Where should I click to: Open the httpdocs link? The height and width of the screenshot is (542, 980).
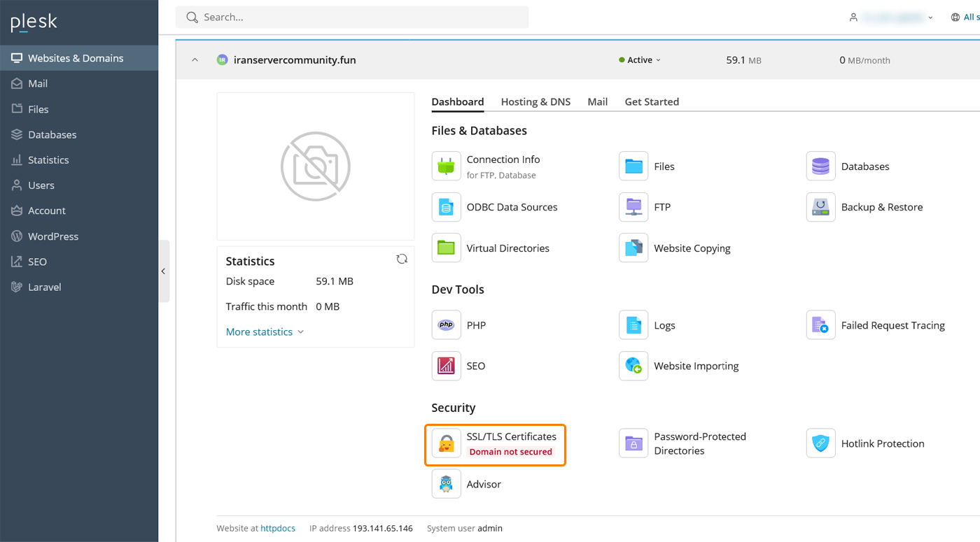click(278, 529)
